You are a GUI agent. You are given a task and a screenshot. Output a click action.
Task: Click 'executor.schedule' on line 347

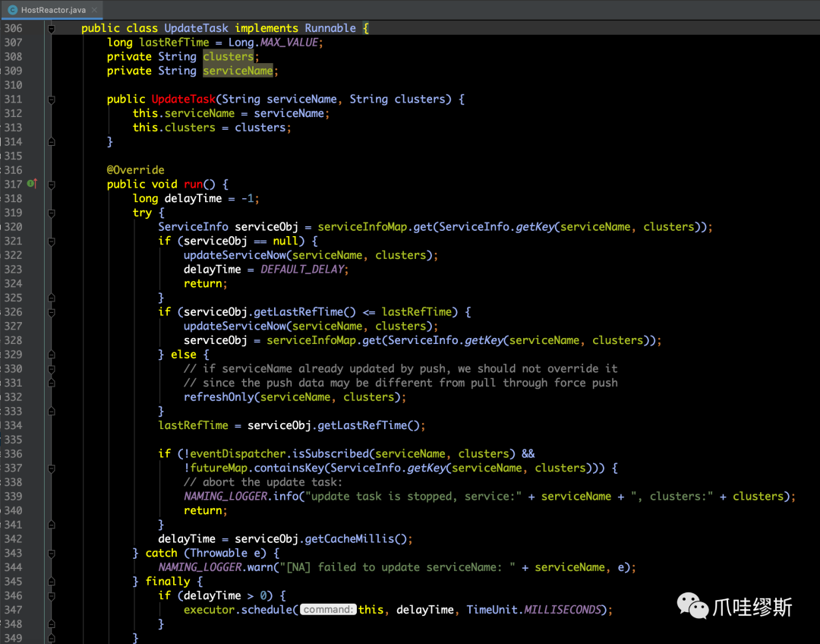[238, 610]
